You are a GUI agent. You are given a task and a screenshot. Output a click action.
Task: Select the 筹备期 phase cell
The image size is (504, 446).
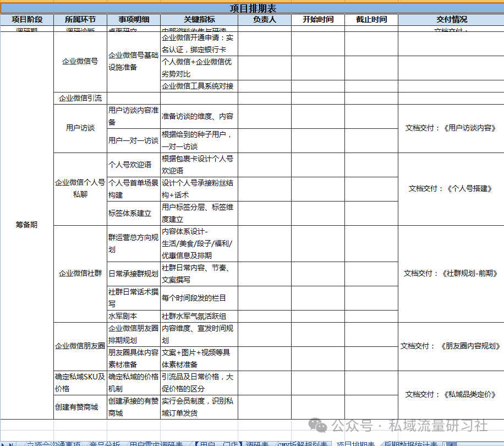(x=27, y=225)
